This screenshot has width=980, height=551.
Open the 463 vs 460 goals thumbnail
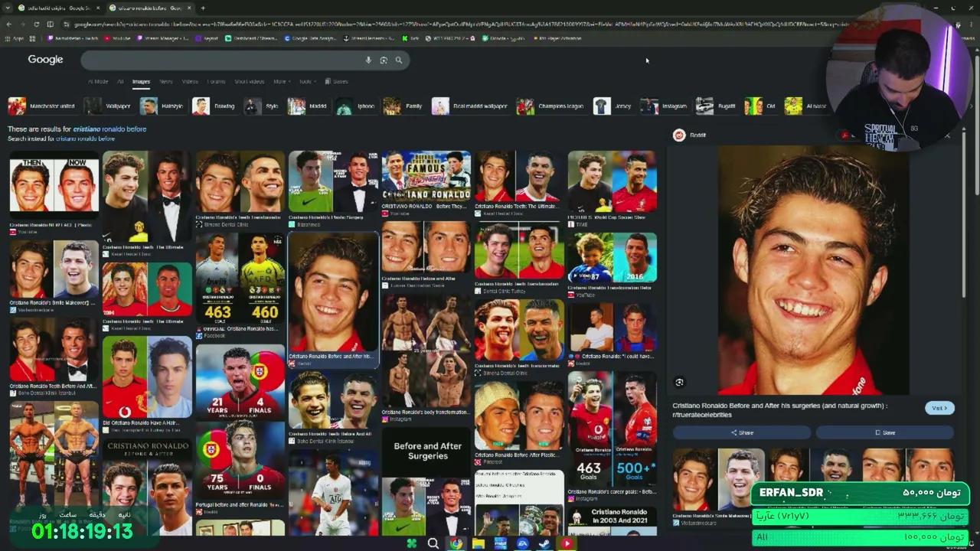pyautogui.click(x=240, y=279)
